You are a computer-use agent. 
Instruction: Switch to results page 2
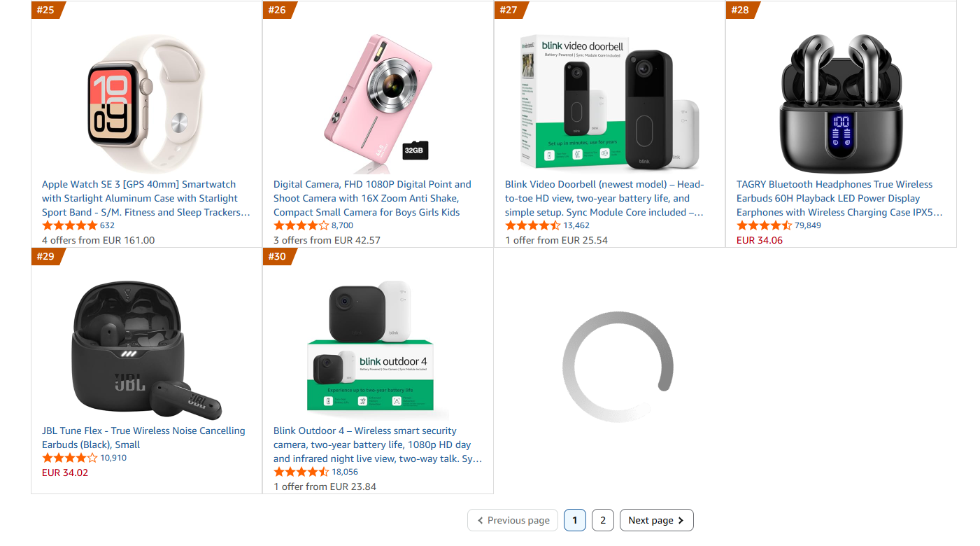pos(602,520)
